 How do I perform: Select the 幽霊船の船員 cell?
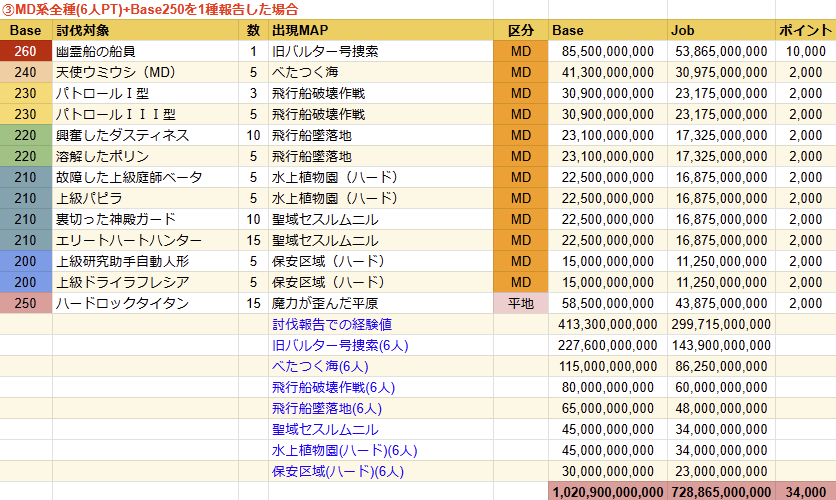pos(146,51)
